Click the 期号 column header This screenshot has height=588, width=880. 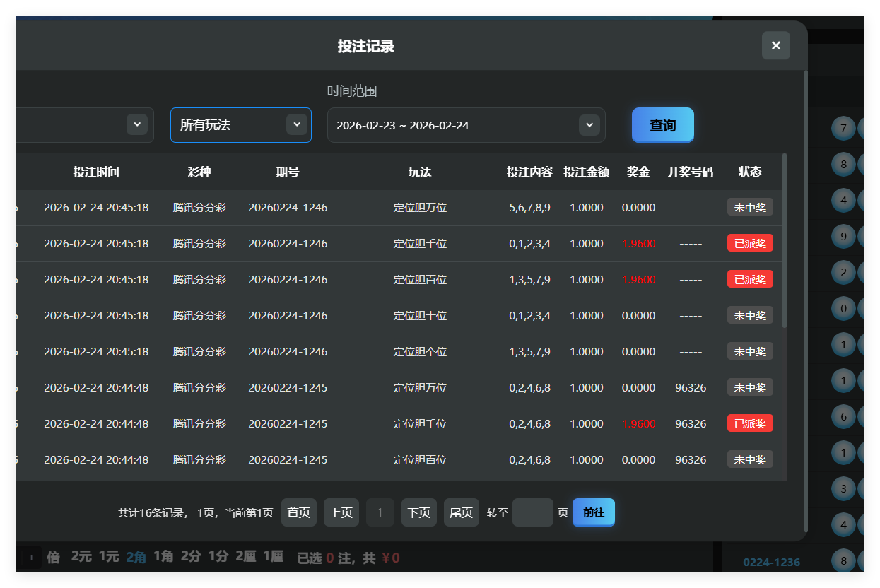tap(287, 172)
